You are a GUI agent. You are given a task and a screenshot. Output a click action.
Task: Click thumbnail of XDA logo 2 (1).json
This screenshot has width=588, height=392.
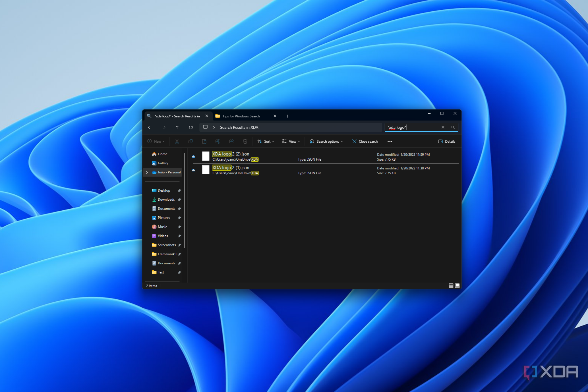[206, 170]
